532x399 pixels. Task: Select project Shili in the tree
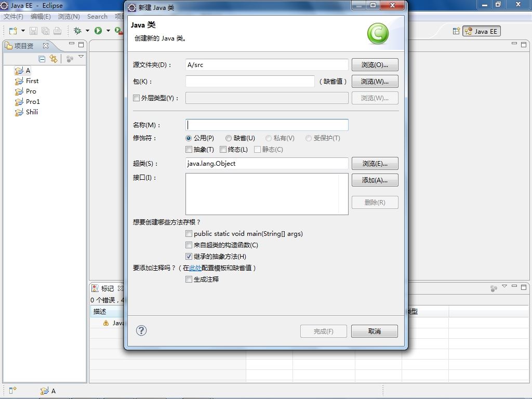(x=26, y=112)
